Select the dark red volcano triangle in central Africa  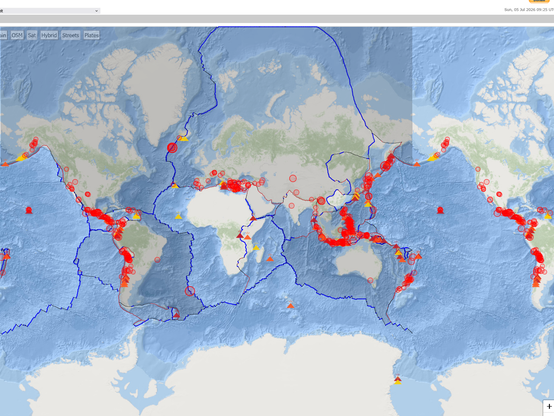pos(240,235)
